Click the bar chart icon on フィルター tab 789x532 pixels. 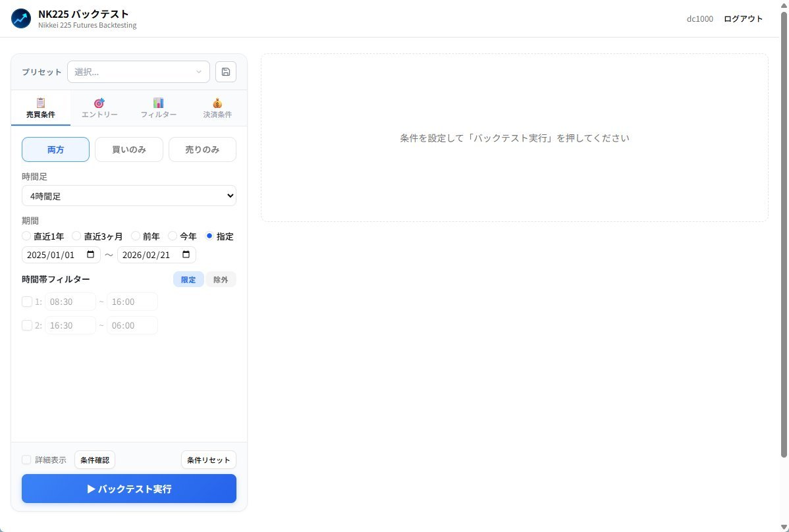pyautogui.click(x=159, y=102)
